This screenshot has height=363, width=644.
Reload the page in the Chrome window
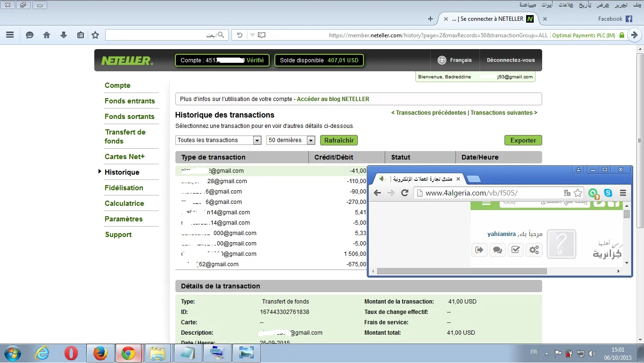click(x=405, y=193)
